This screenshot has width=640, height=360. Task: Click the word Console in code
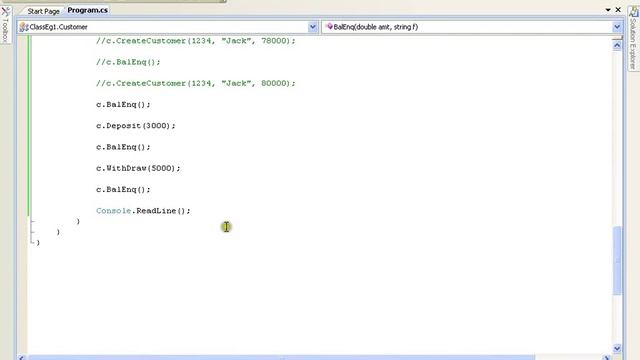(113, 211)
